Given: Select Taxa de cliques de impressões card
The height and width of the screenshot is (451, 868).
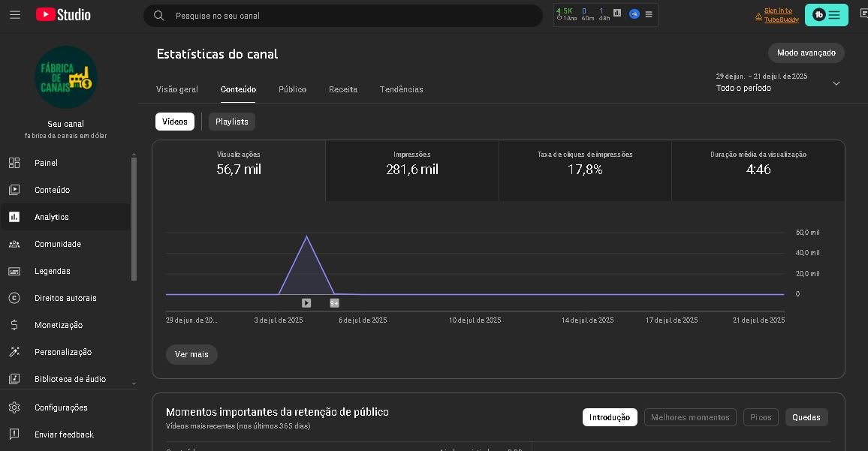Looking at the screenshot, I should tap(585, 170).
